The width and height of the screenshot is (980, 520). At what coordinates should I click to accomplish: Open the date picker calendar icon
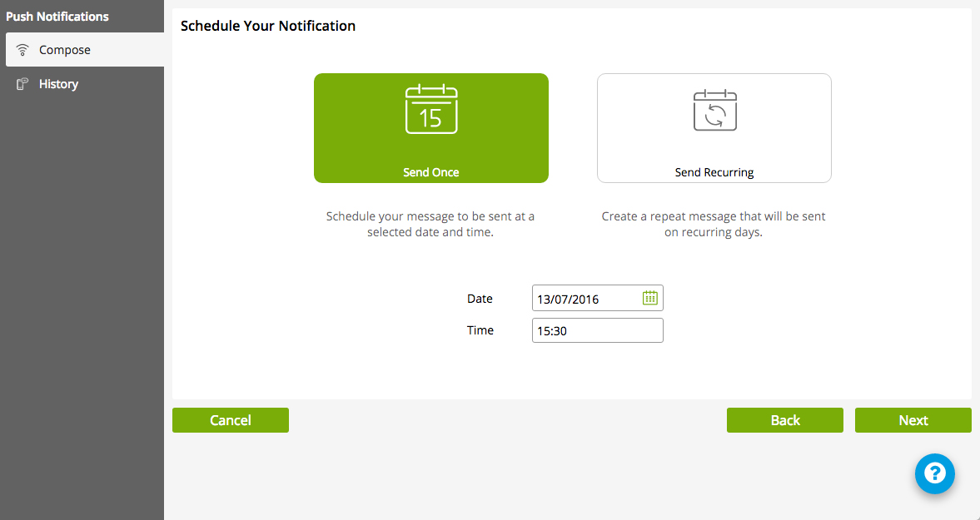650,298
